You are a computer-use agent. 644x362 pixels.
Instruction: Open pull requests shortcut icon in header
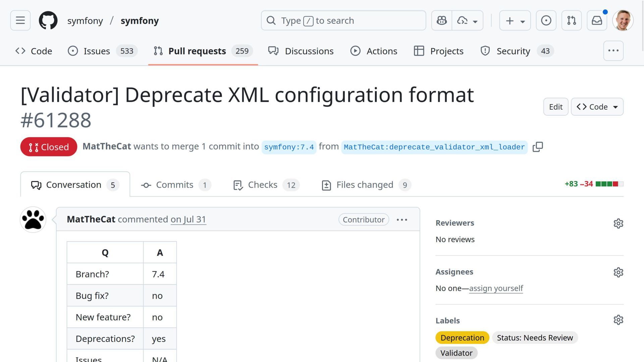tap(571, 20)
